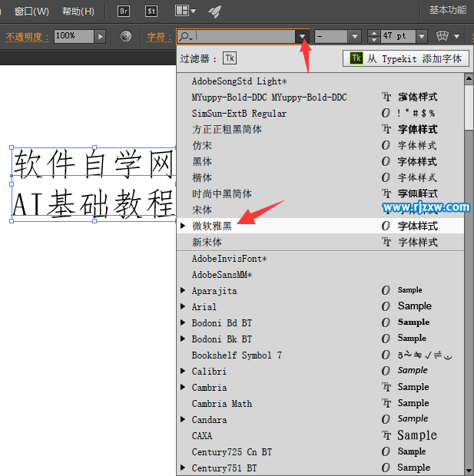Click the TrueType icon beside CAXA
Viewport: 474px width, 476px height.
[x=386, y=435]
